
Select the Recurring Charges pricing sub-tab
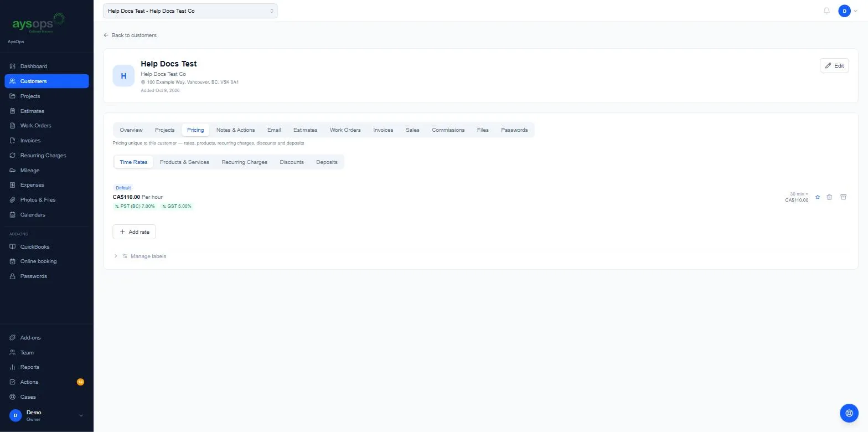tap(244, 162)
